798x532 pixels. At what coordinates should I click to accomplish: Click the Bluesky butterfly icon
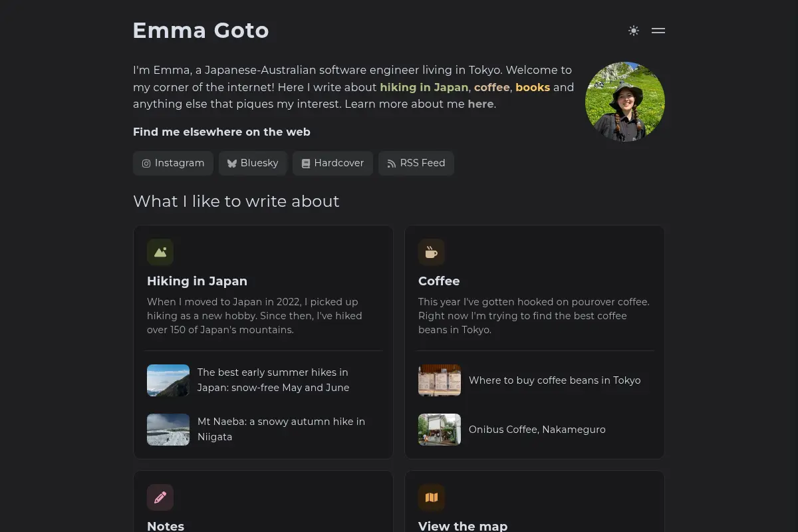(232, 164)
